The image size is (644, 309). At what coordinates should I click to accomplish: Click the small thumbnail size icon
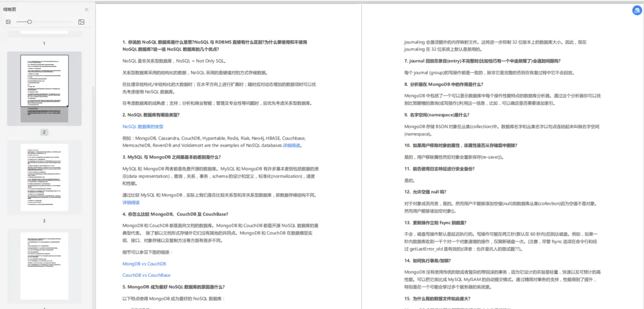[x=8, y=22]
